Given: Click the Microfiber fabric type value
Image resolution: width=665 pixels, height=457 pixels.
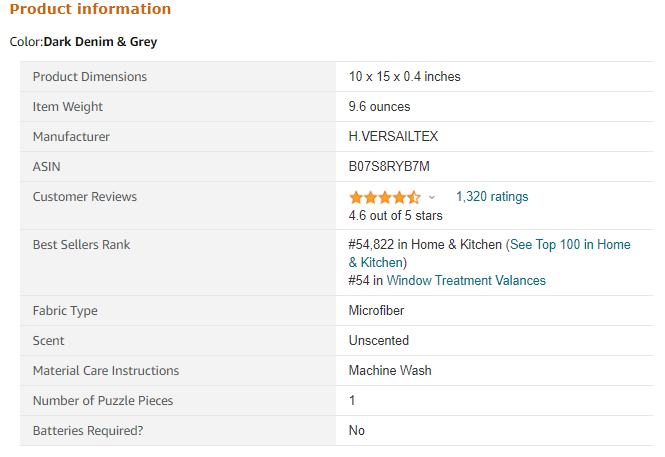Looking at the screenshot, I should coord(376,311).
